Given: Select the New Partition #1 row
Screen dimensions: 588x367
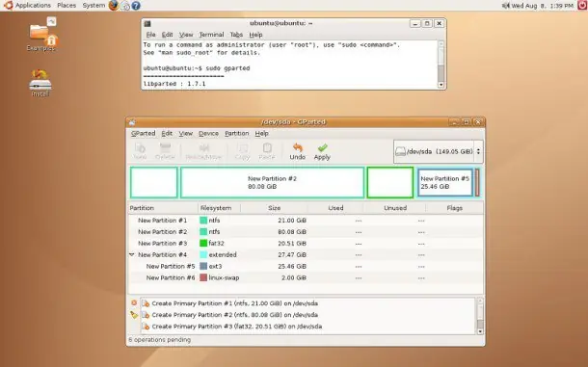Looking at the screenshot, I should [306, 221].
